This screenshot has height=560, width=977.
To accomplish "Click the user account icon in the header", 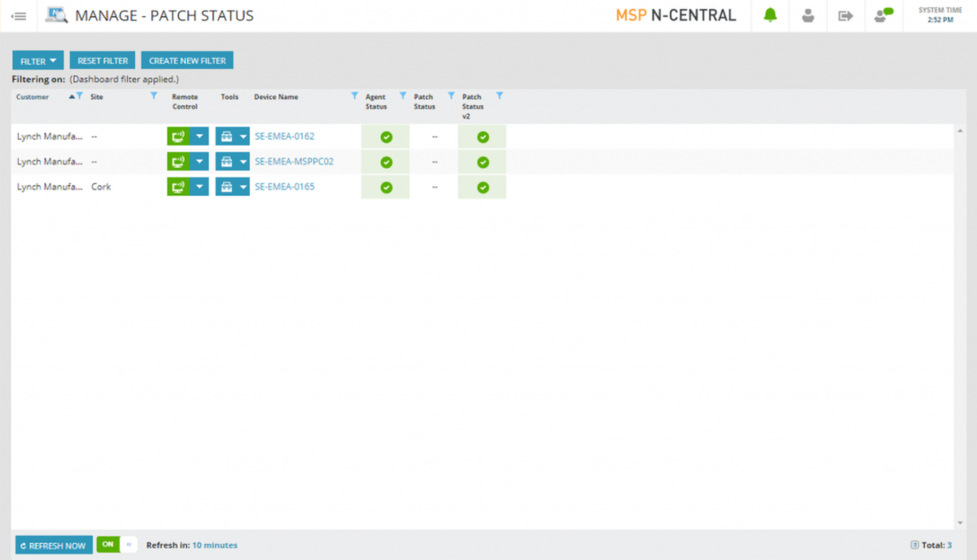I will [x=808, y=15].
